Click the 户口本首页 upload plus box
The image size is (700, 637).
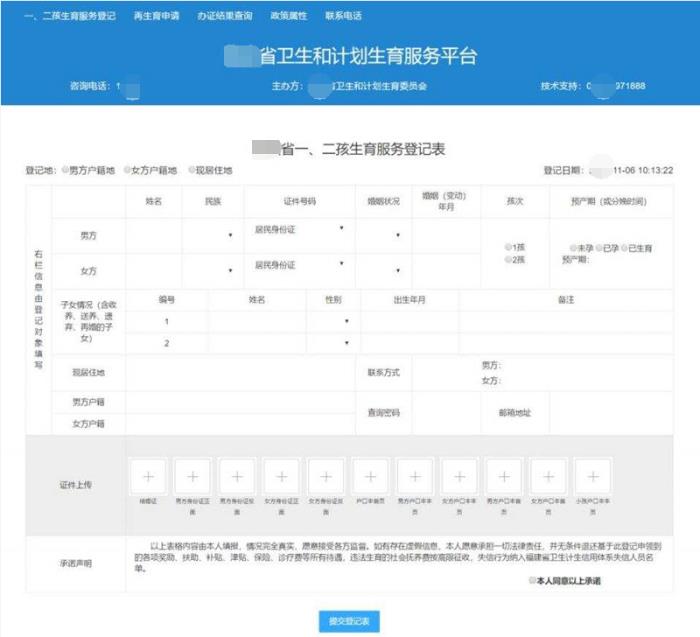point(370,476)
